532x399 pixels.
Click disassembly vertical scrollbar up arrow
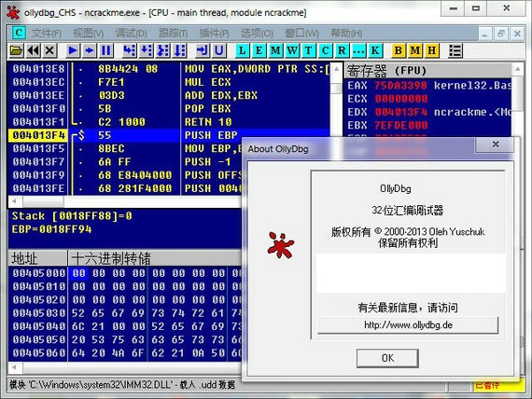[x=336, y=69]
